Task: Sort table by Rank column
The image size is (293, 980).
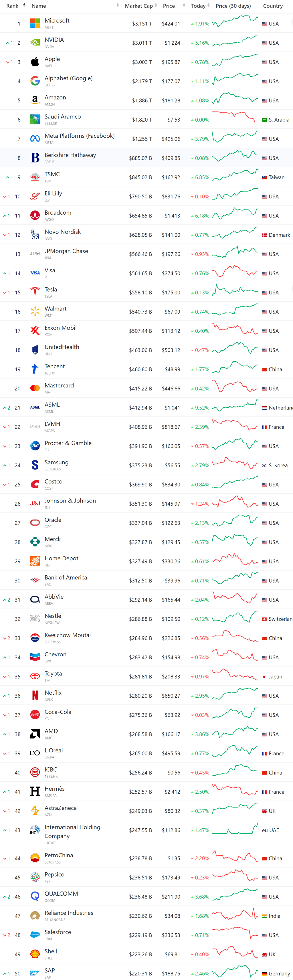Action: point(13,6)
